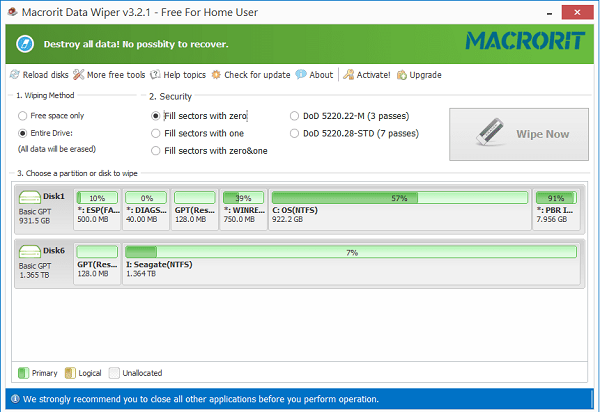Image resolution: width=600 pixels, height=412 pixels.
Task: Click the "1.365 TB" Disk6 size text
Action: click(34, 275)
